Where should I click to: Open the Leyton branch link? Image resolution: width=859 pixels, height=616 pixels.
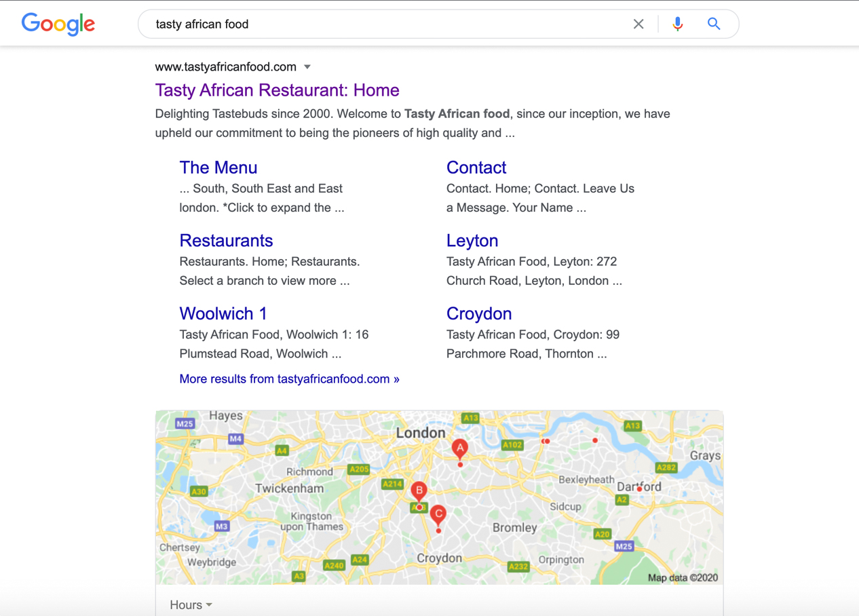click(x=472, y=240)
